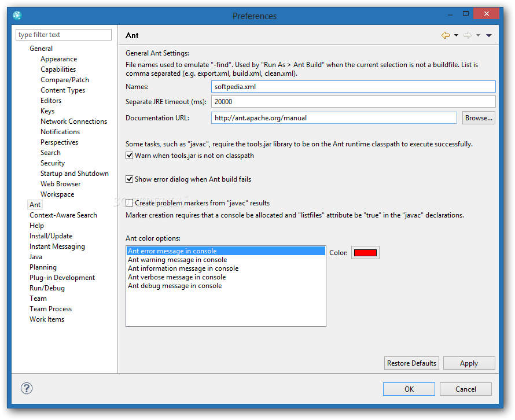Click the Browse... button
Screen dimensions: 515x420
click(x=479, y=118)
